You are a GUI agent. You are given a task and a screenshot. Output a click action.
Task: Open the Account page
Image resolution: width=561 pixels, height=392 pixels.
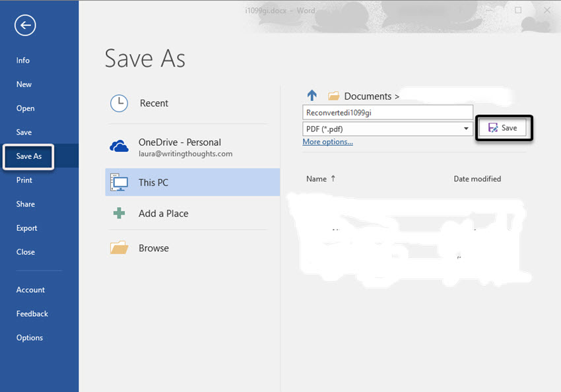(x=30, y=290)
